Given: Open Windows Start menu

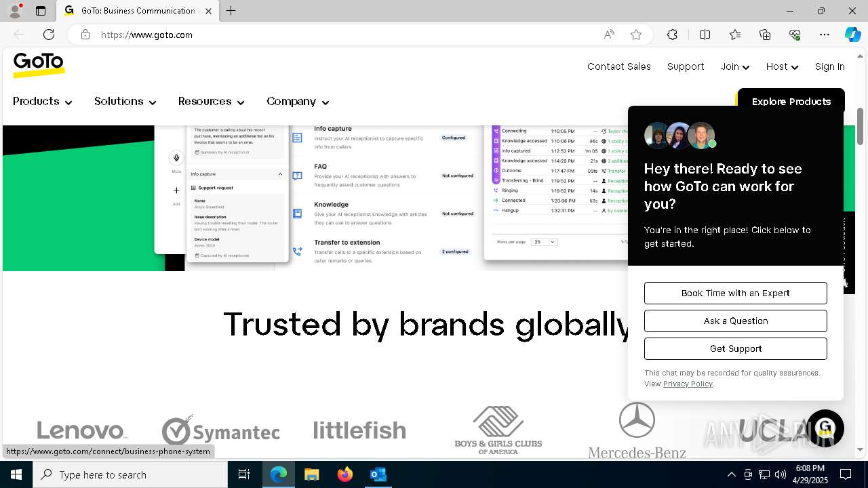Looking at the screenshot, I should [16, 474].
